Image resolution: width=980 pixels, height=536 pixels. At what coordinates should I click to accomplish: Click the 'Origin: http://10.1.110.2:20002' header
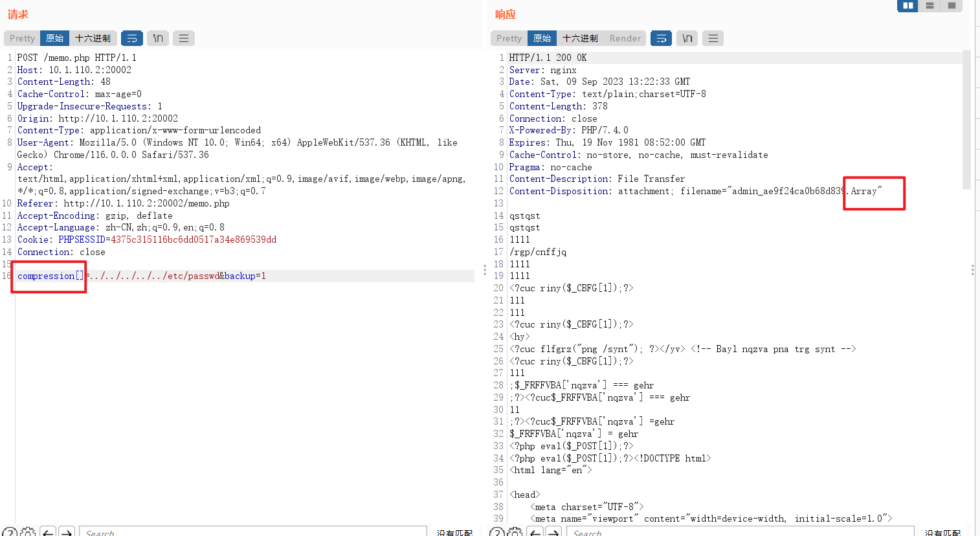(x=98, y=118)
